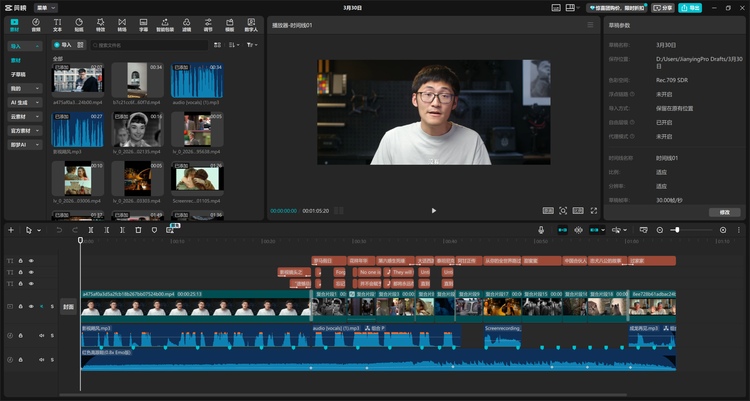Viewport: 750px width, 401px height.
Task: Open the Text (文本) panel tab
Action: (x=57, y=25)
